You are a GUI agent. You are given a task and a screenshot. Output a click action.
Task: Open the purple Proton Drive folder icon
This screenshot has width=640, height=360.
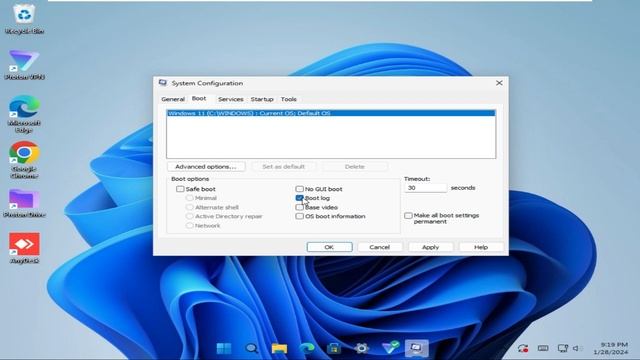(x=24, y=203)
